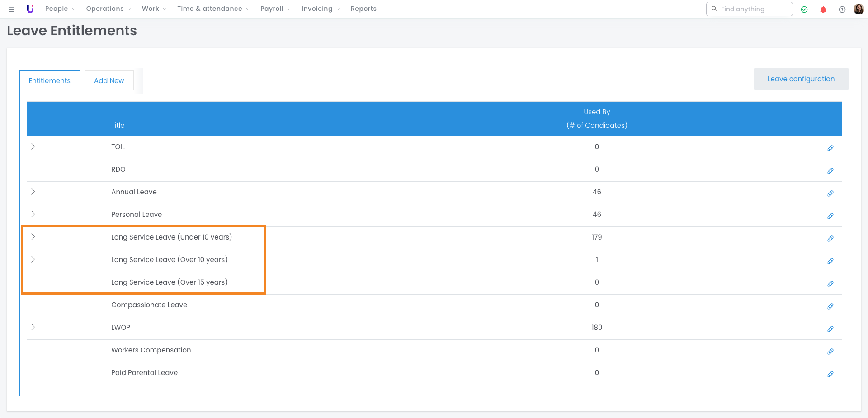This screenshot has height=418, width=868.
Task: Focus the Find anything search field
Action: click(x=754, y=9)
